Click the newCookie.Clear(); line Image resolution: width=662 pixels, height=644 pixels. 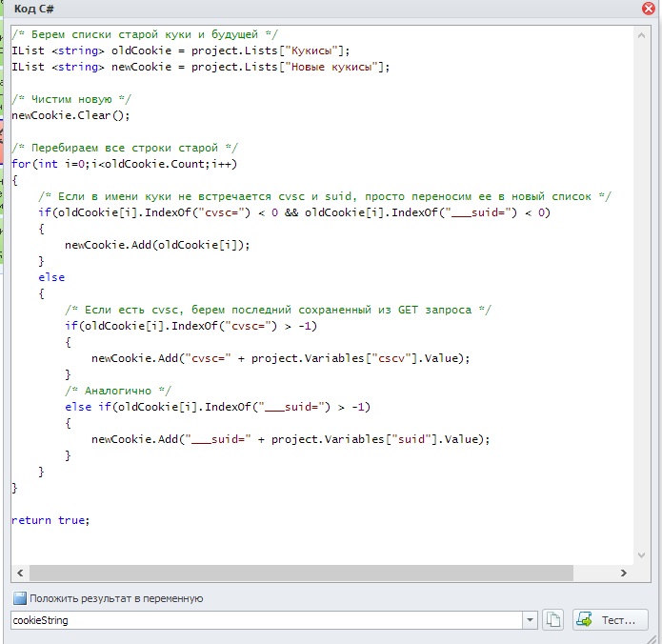[x=70, y=115]
